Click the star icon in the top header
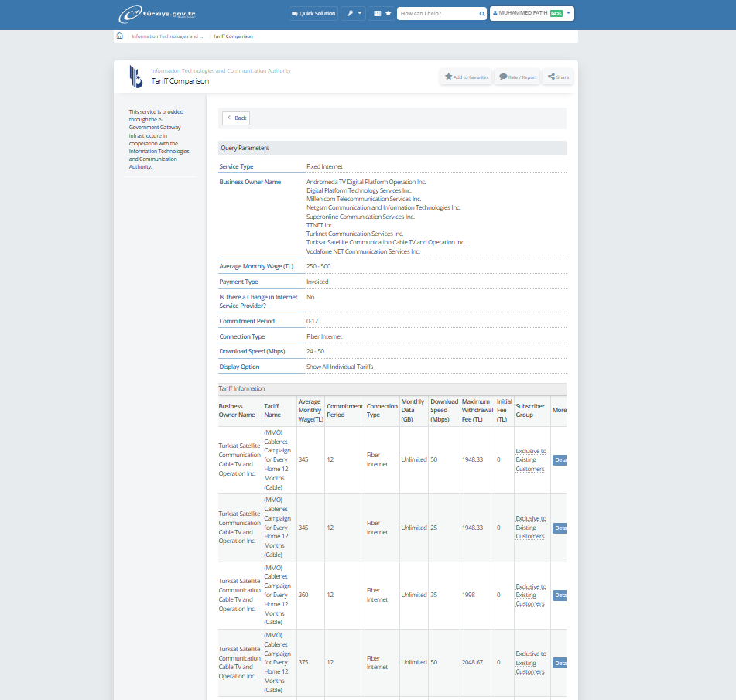This screenshot has height=700, width=736. [x=389, y=14]
